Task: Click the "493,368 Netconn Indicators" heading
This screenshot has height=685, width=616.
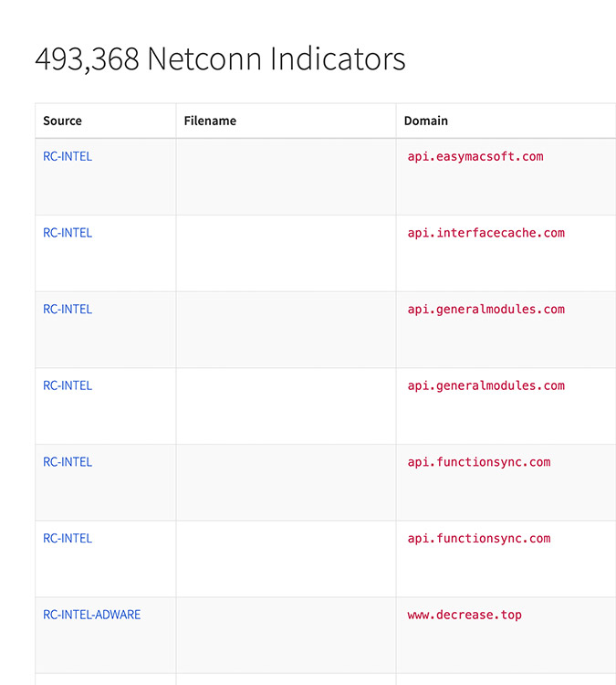Action: pyautogui.click(x=220, y=59)
